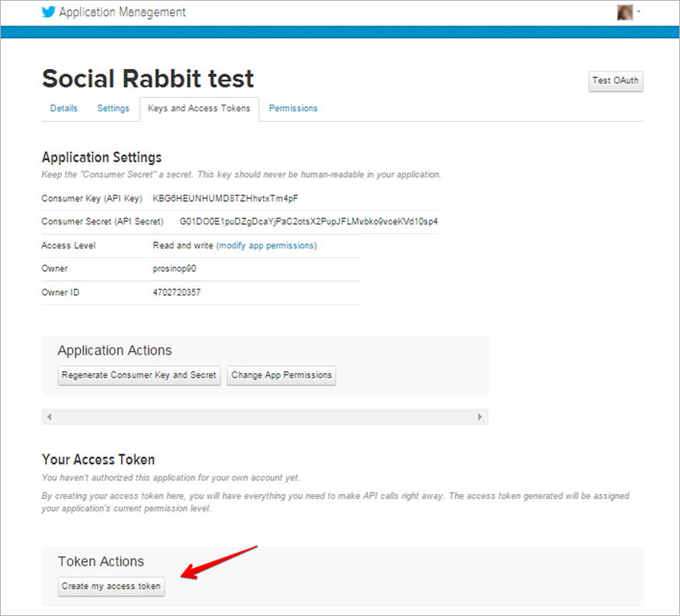Image resolution: width=680 pixels, height=616 pixels.
Task: Expand the account dropdown arrow
Action: tap(638, 12)
